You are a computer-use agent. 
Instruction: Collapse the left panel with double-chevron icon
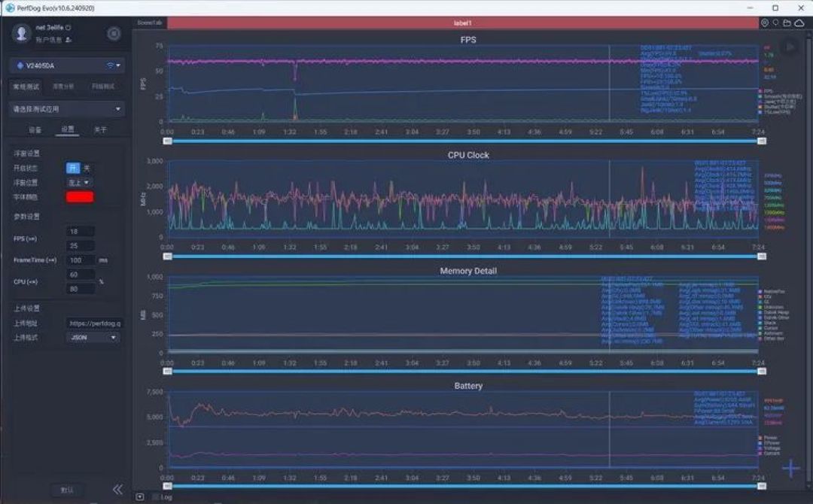(x=117, y=490)
